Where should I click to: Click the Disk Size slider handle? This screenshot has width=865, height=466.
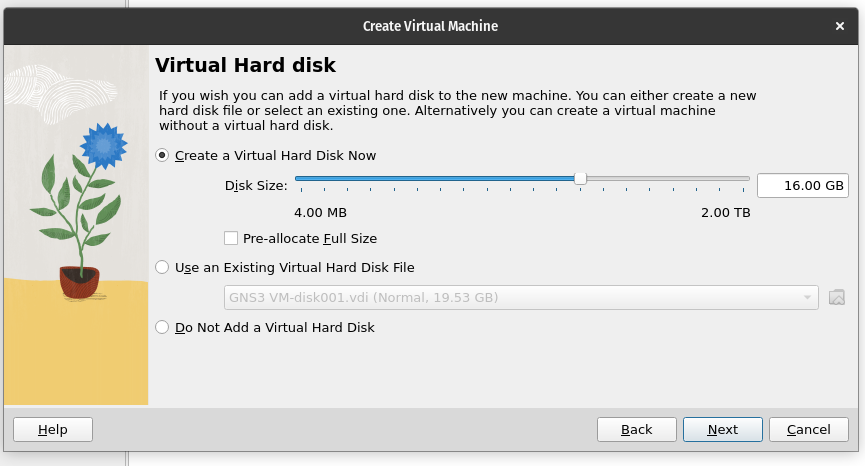580,179
